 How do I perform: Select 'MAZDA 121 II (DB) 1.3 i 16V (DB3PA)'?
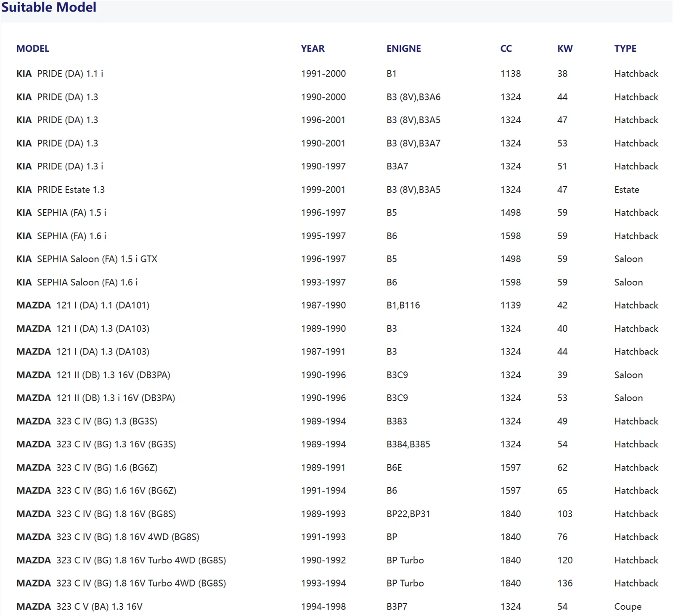[96, 398]
